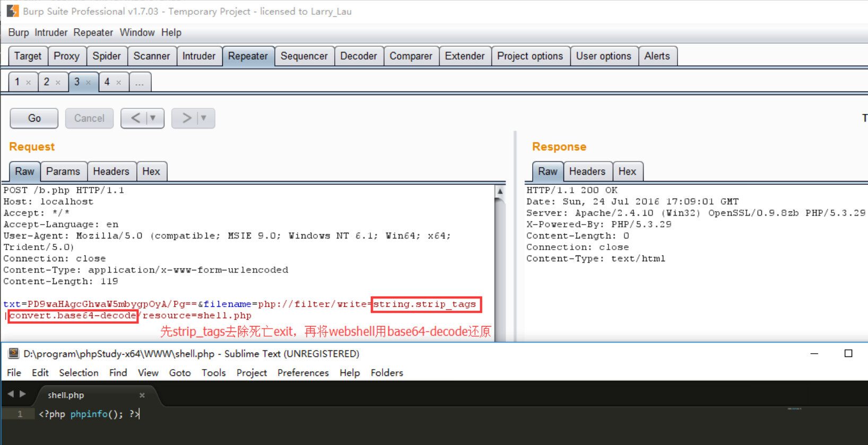Click the request pane scroll up arrow
The image size is (868, 445).
click(500, 191)
